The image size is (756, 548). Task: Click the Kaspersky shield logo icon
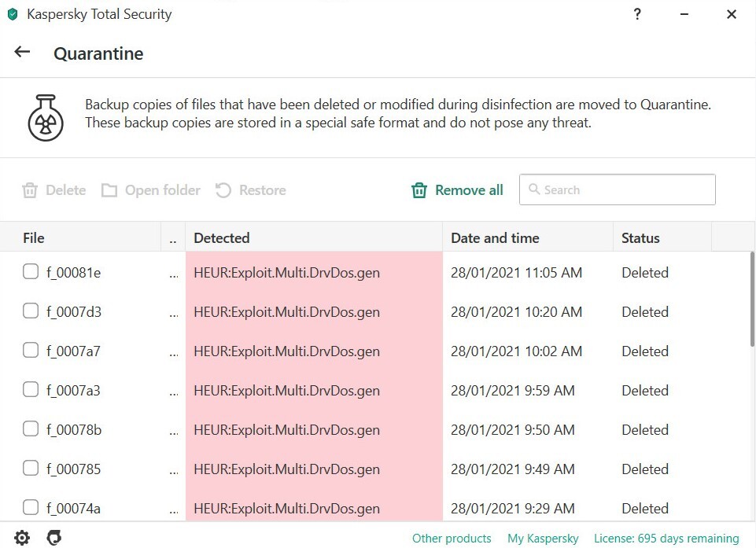point(13,14)
